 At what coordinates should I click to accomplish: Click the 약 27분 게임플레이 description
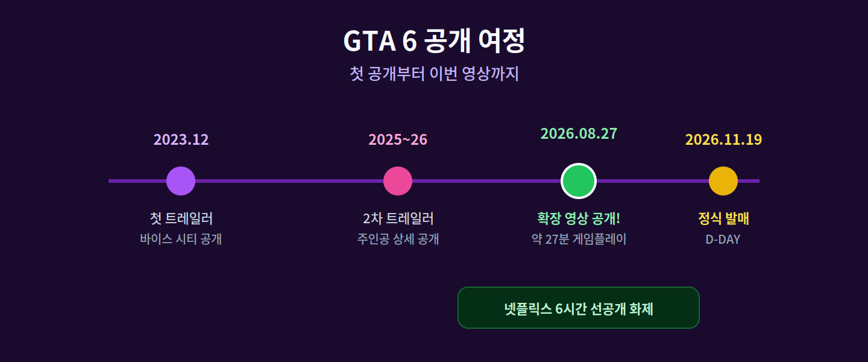(579, 239)
